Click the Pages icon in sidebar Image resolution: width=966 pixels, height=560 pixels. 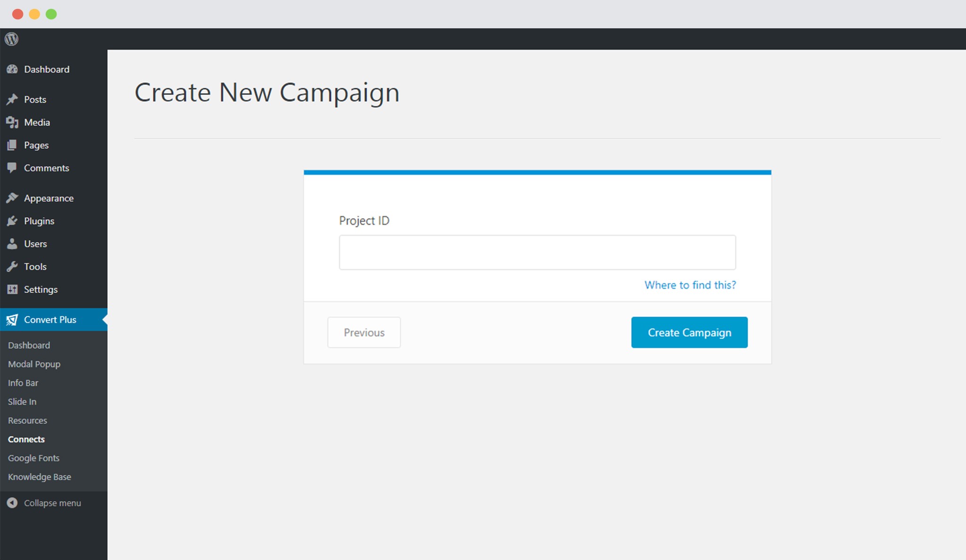point(12,145)
